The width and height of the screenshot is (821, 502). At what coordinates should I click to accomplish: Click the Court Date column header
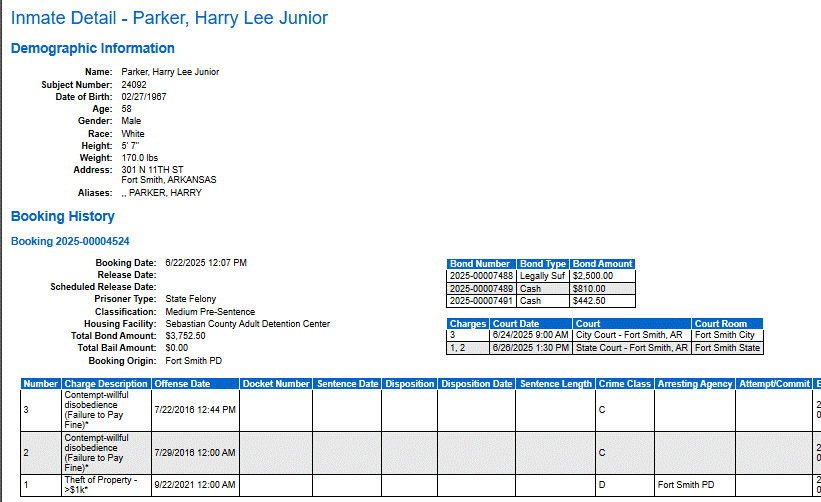click(x=531, y=323)
